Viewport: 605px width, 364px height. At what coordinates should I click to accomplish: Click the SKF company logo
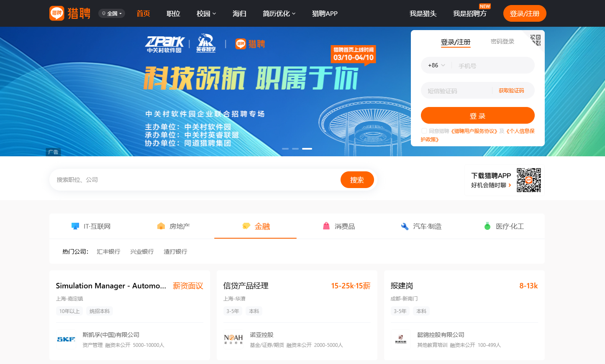[x=66, y=339]
